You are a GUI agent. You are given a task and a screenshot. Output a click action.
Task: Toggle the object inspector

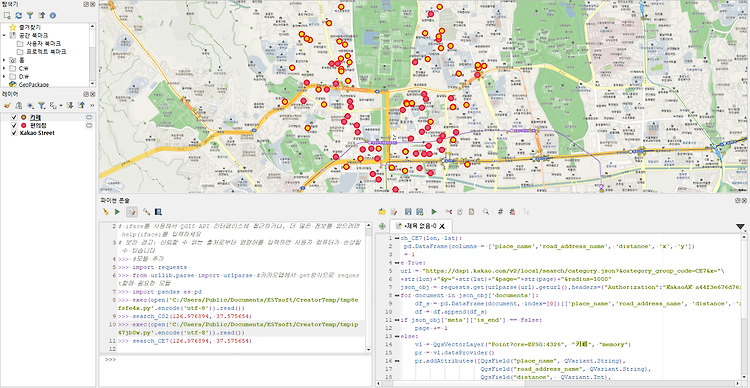[x=526, y=211]
